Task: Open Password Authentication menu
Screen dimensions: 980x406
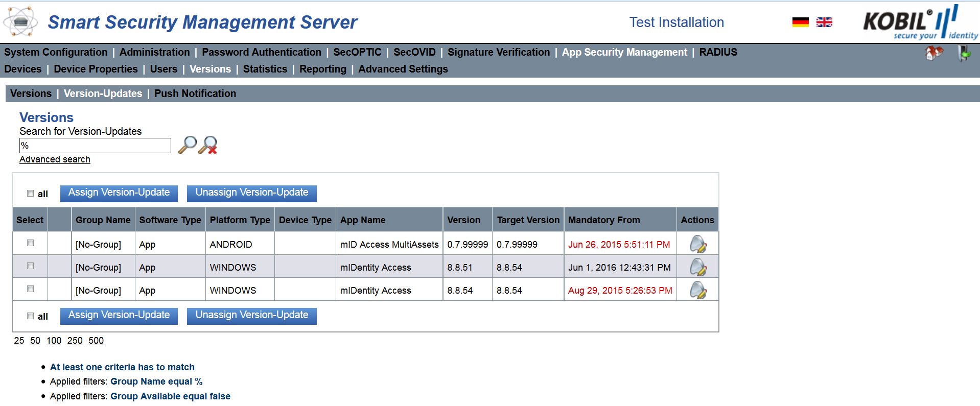Action: point(262,52)
